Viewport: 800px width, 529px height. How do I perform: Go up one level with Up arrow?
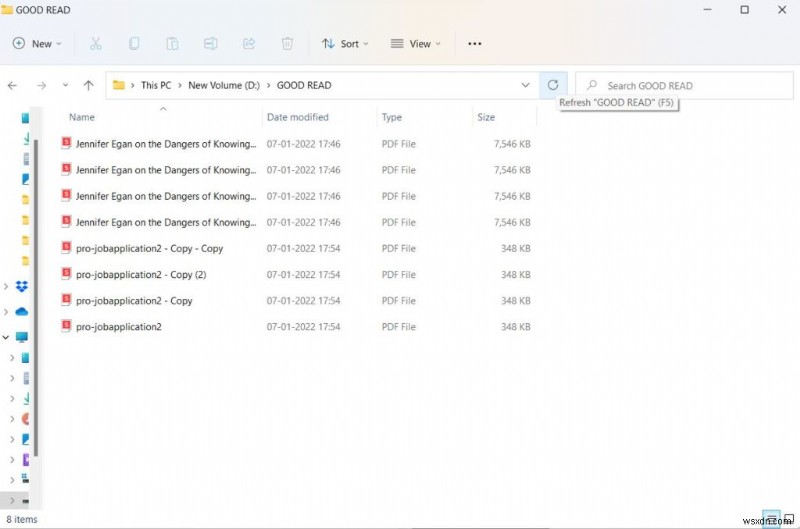point(88,85)
